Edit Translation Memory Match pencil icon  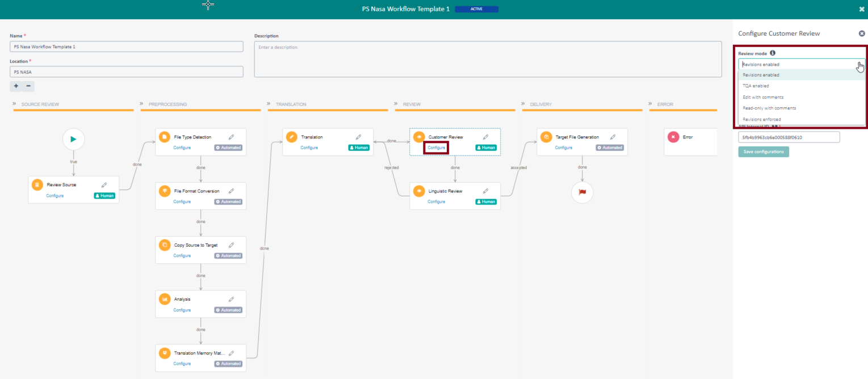[231, 353]
